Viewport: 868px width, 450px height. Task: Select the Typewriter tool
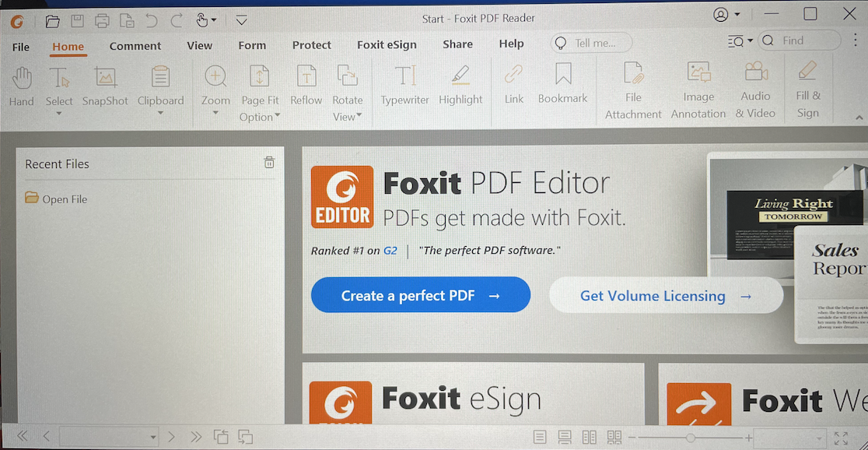pos(404,86)
